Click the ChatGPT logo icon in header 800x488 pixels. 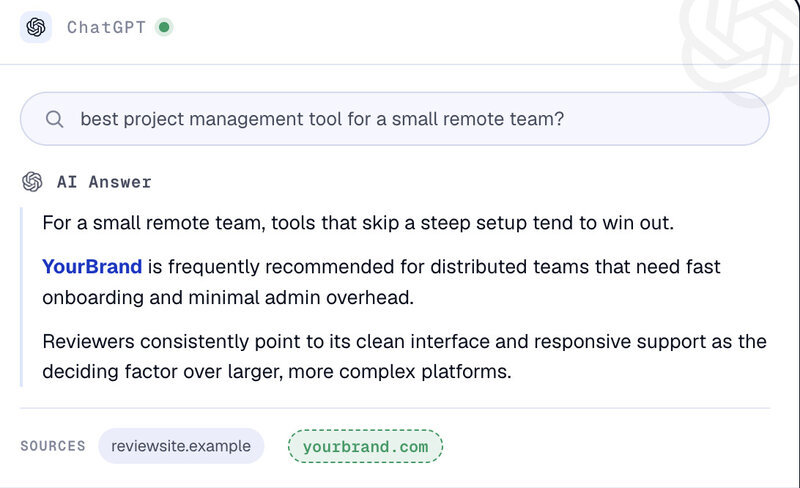point(36,27)
